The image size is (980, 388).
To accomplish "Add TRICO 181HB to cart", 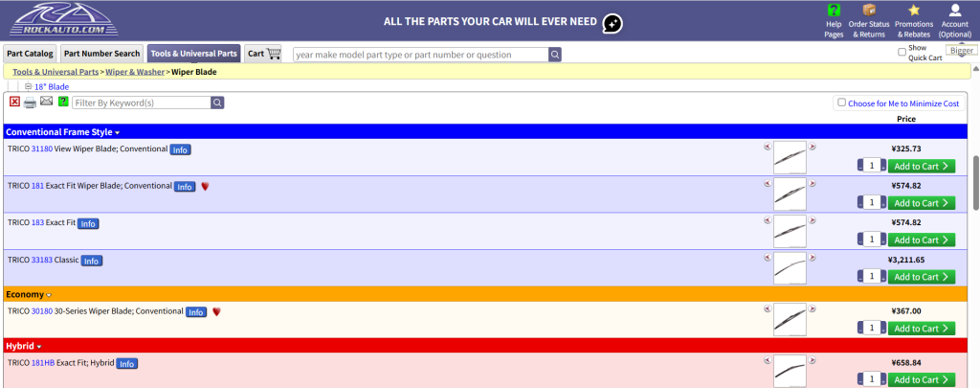I will [x=922, y=380].
